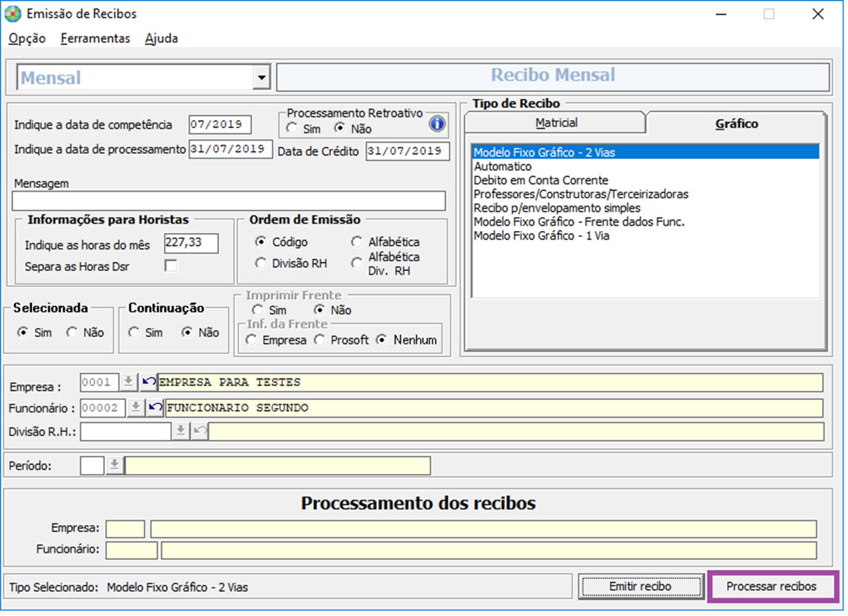Click the Empresa undo arrow icon
This screenshot has height=616, width=848.
(x=148, y=382)
